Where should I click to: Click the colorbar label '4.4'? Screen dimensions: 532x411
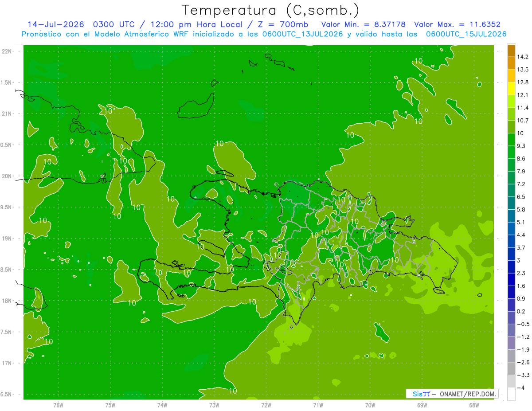pyautogui.click(x=521, y=235)
